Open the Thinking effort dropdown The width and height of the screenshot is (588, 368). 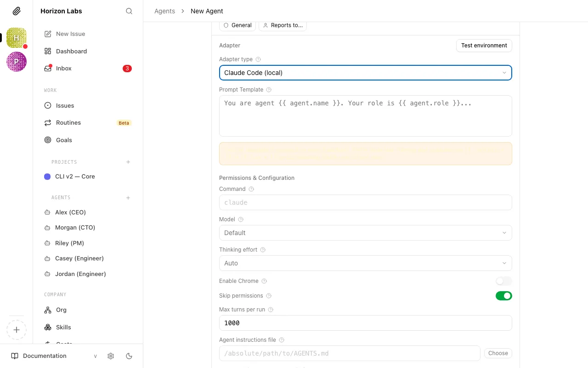365,263
